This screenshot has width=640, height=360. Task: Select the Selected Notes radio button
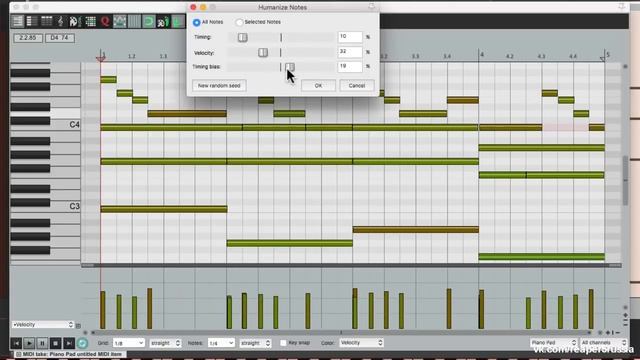(x=239, y=22)
